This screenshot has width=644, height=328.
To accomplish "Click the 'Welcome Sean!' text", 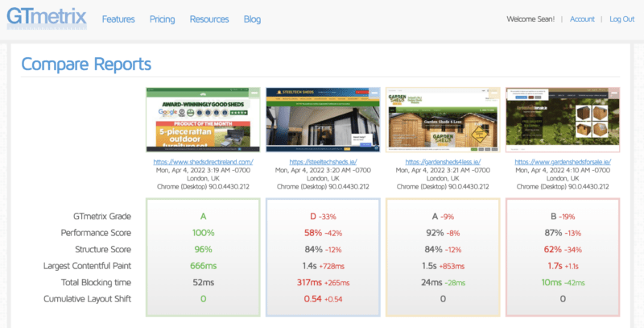I will (530, 19).
